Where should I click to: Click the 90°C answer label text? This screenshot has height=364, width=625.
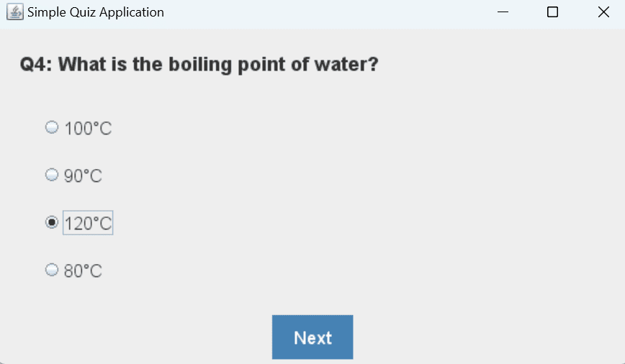pos(83,176)
